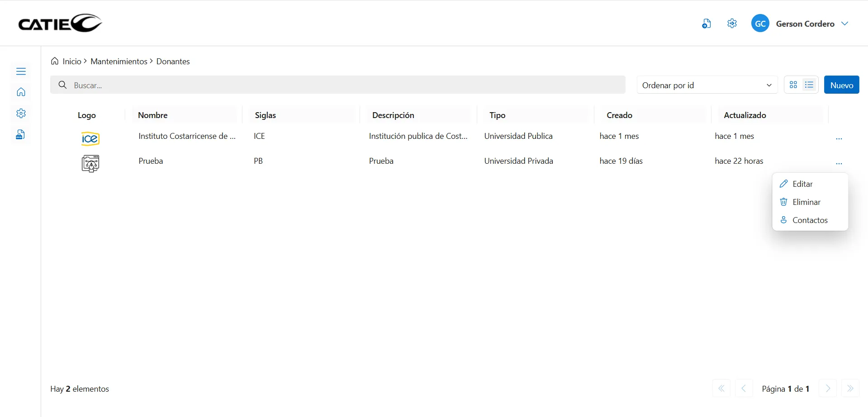Switch to list view
This screenshot has width=868, height=417.
coord(809,85)
